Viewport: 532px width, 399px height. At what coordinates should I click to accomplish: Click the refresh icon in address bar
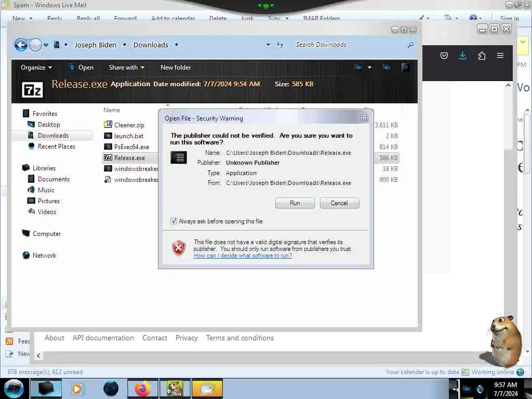click(x=280, y=45)
